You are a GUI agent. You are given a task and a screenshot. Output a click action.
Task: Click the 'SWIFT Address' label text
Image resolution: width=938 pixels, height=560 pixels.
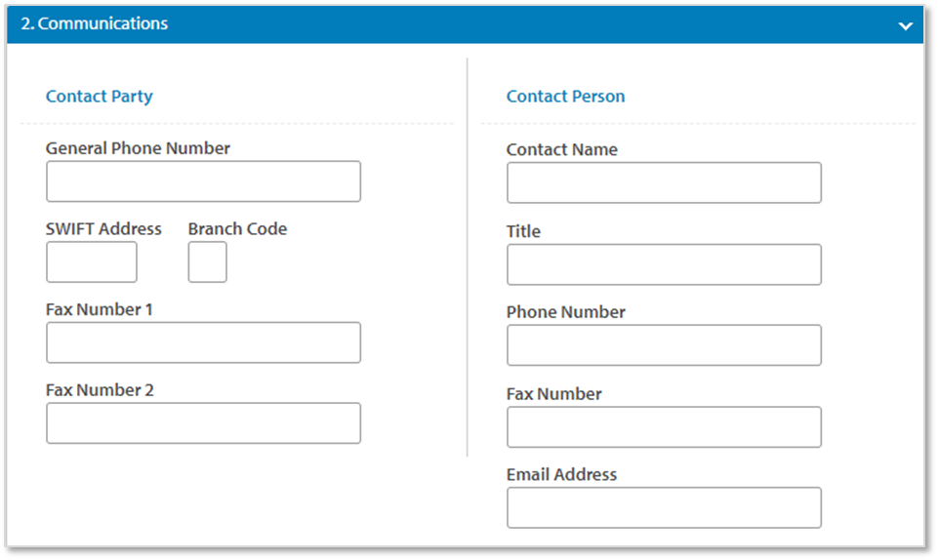pos(103,229)
